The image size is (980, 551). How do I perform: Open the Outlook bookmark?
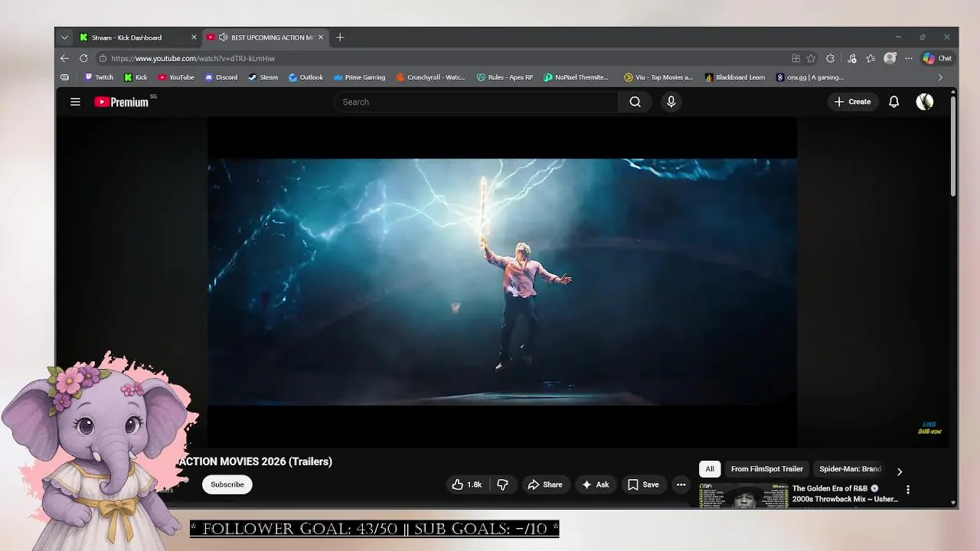pyautogui.click(x=305, y=77)
